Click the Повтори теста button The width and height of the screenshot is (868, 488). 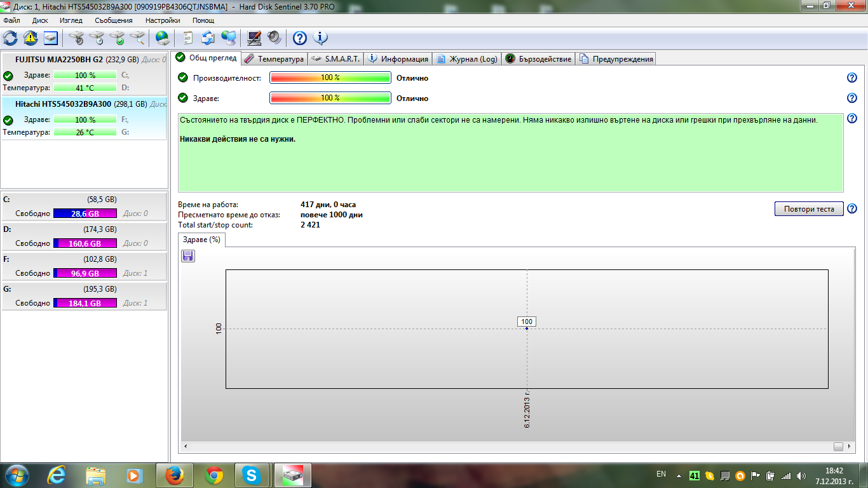click(809, 208)
